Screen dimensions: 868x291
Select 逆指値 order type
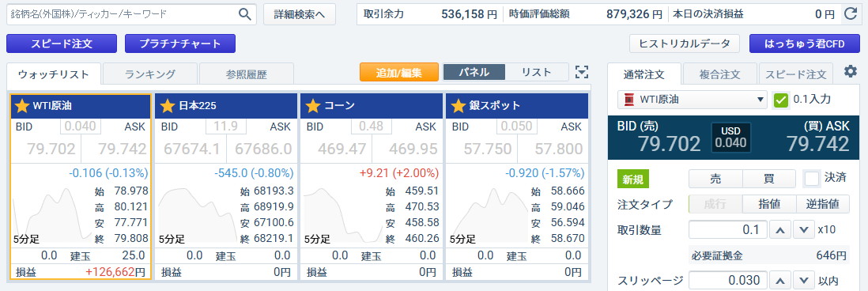(823, 204)
